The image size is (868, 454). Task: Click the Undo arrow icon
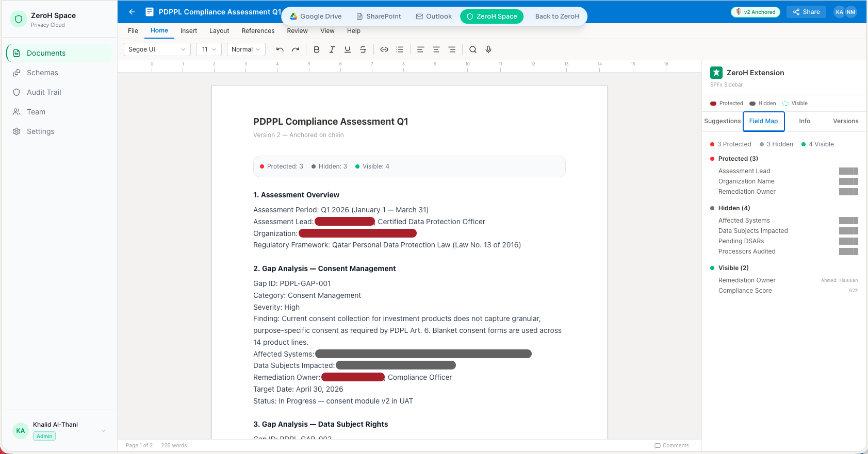tap(280, 49)
